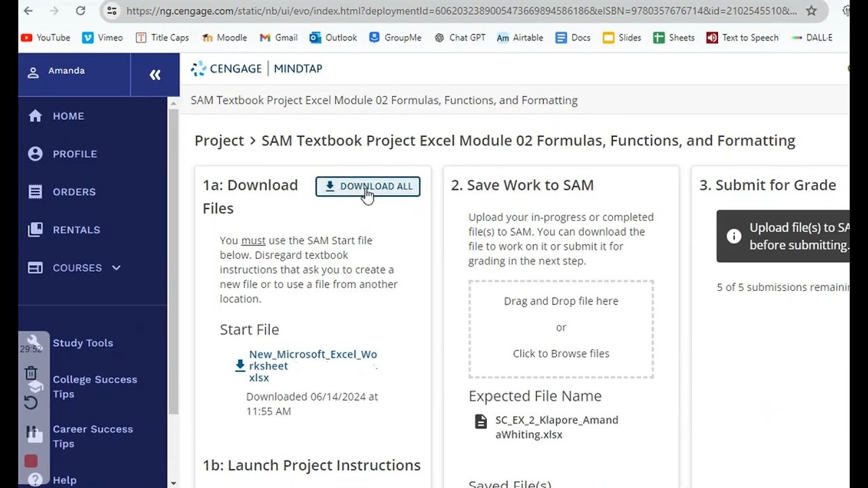
Task: Open the site information icon in address bar
Action: point(113,11)
